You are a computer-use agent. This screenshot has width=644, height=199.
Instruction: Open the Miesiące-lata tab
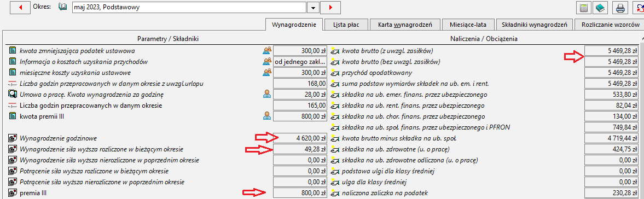(x=468, y=25)
